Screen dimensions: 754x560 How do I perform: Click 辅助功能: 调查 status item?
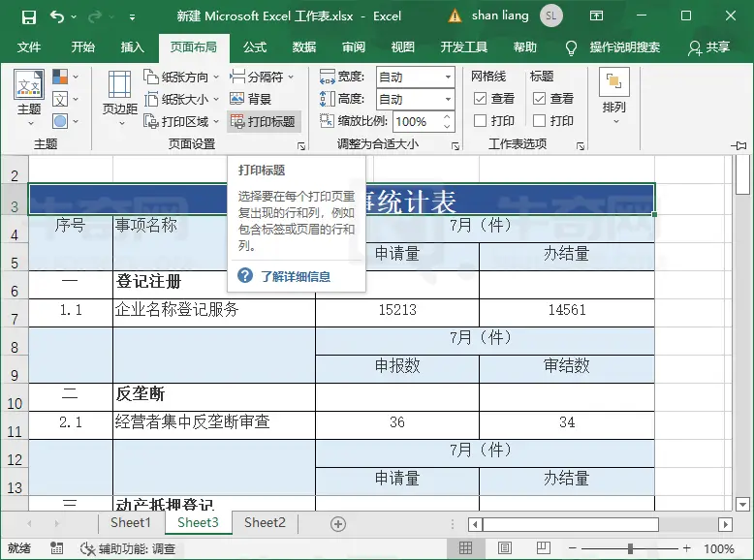pyautogui.click(x=128, y=548)
